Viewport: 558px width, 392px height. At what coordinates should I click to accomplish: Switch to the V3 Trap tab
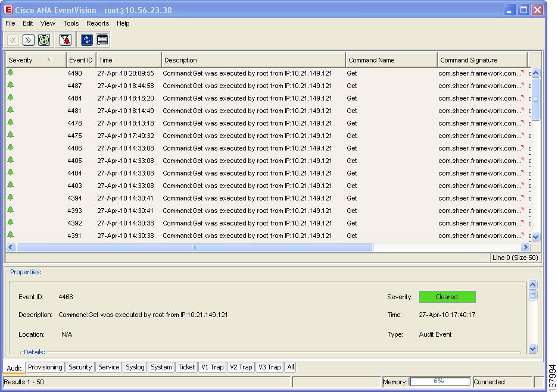[269, 367]
